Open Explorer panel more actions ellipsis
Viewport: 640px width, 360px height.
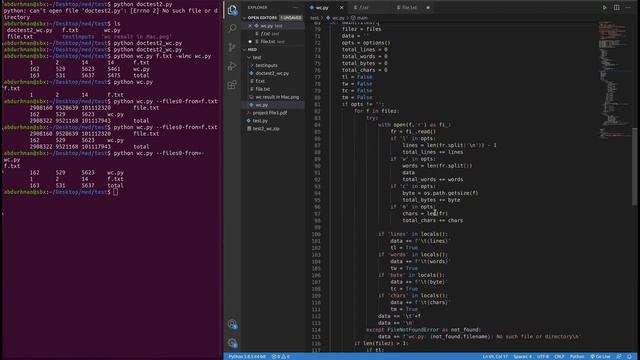click(296, 7)
